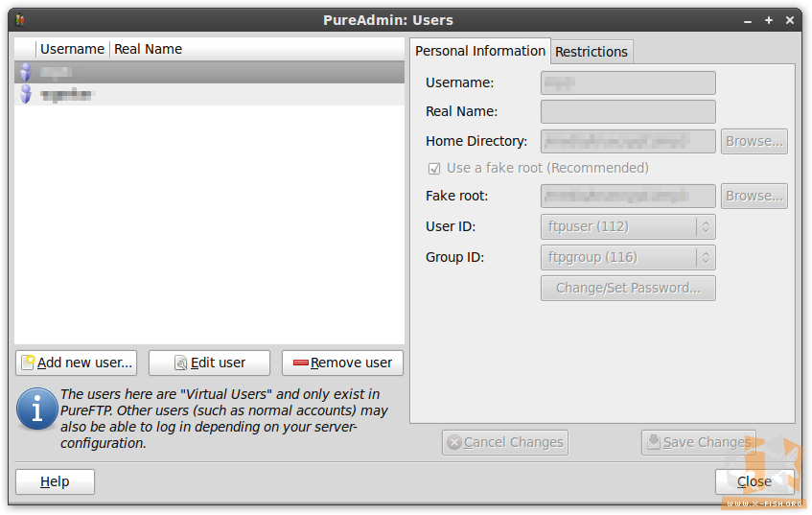Select the first user row in list
This screenshot has height=515, width=812.
pos(209,72)
